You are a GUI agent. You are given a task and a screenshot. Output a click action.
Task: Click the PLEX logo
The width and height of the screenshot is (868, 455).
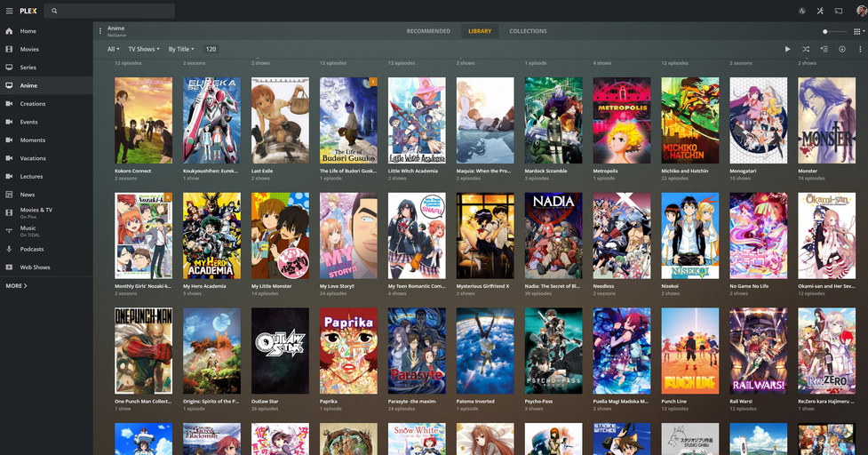[28, 11]
